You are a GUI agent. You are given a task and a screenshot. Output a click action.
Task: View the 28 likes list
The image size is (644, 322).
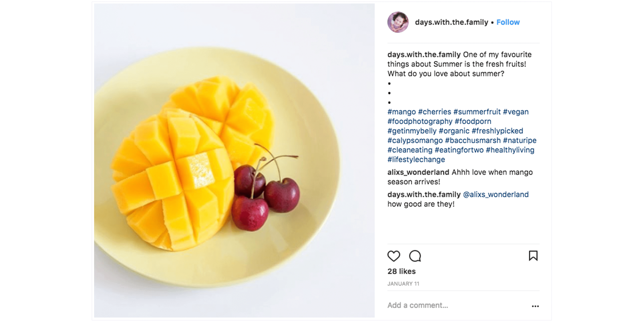(x=402, y=271)
